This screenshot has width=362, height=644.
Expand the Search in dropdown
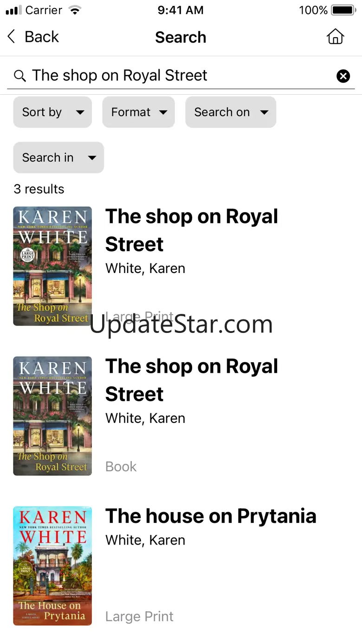click(58, 157)
